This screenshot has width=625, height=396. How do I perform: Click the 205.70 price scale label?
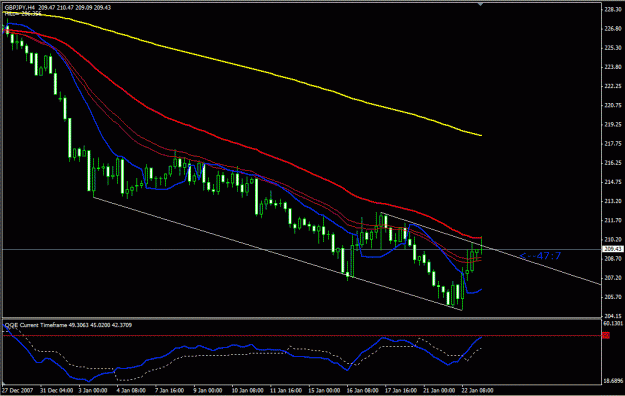[613, 297]
